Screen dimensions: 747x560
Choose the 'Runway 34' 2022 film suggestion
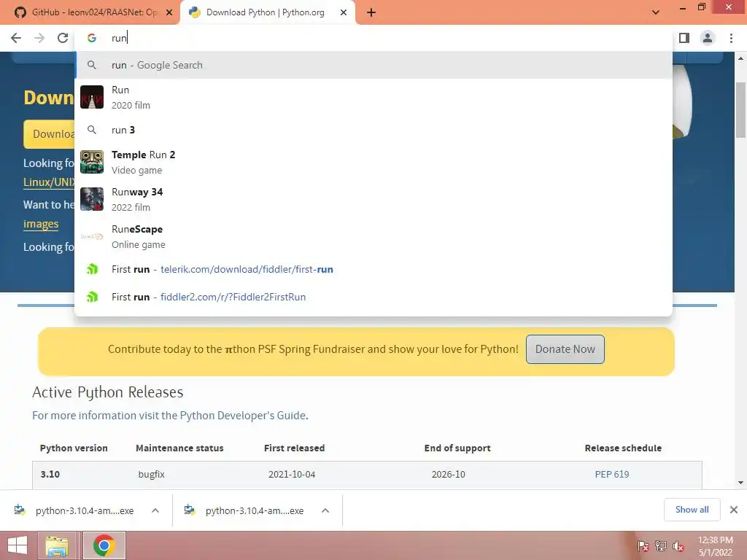tap(373, 200)
